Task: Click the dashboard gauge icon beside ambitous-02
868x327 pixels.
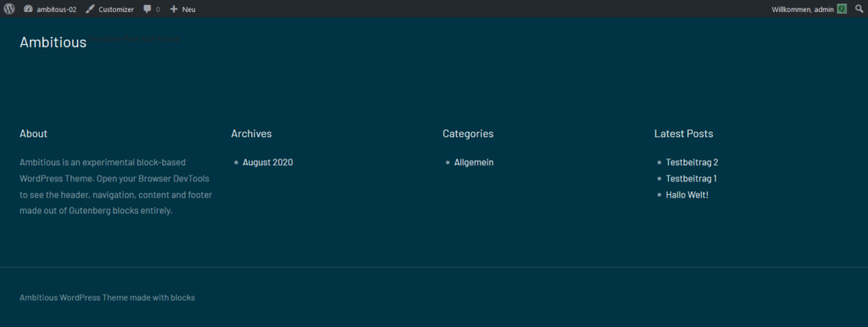Action: 28,8
